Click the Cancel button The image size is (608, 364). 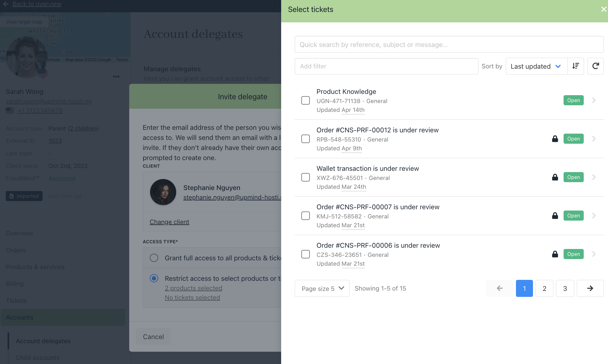[x=153, y=337]
